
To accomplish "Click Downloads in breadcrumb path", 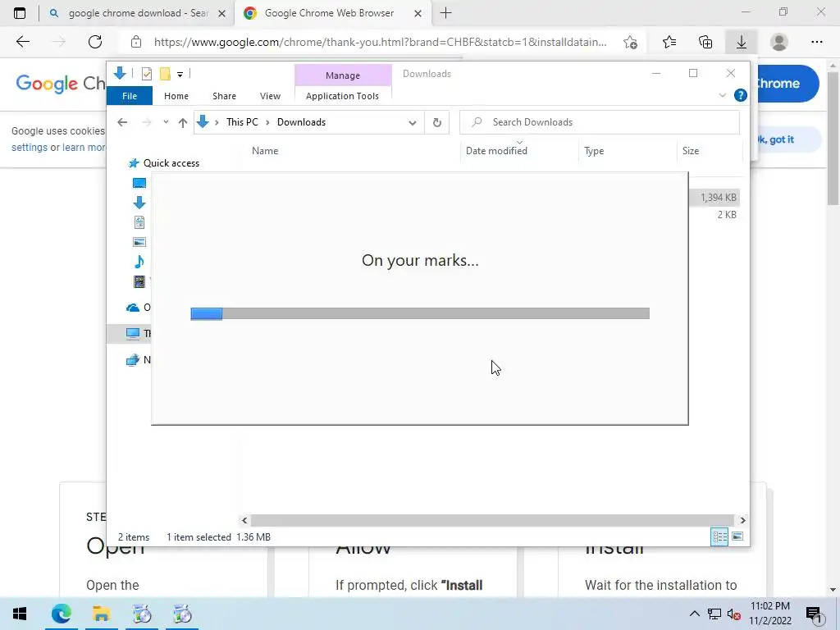I will click(x=301, y=122).
